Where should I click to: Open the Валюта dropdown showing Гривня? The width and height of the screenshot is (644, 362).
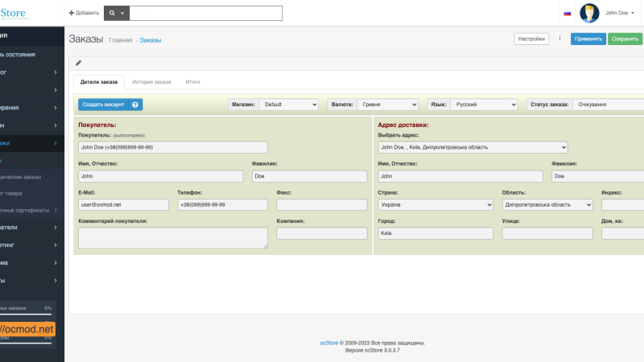(388, 105)
